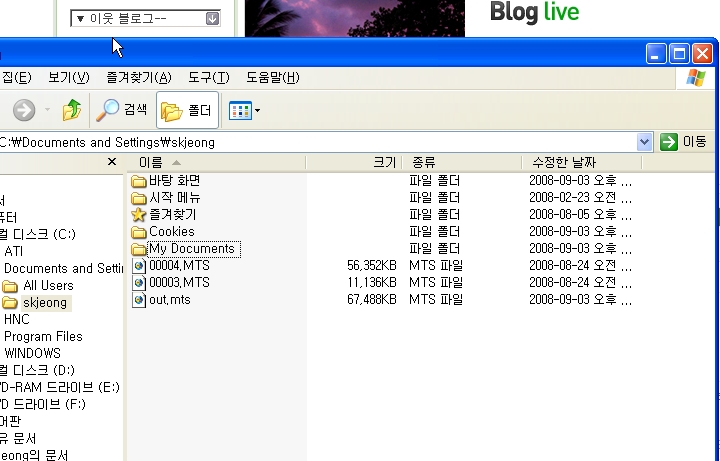Expand the address bar dropdown arrow
This screenshot has width=720, height=461.
pyautogui.click(x=645, y=142)
